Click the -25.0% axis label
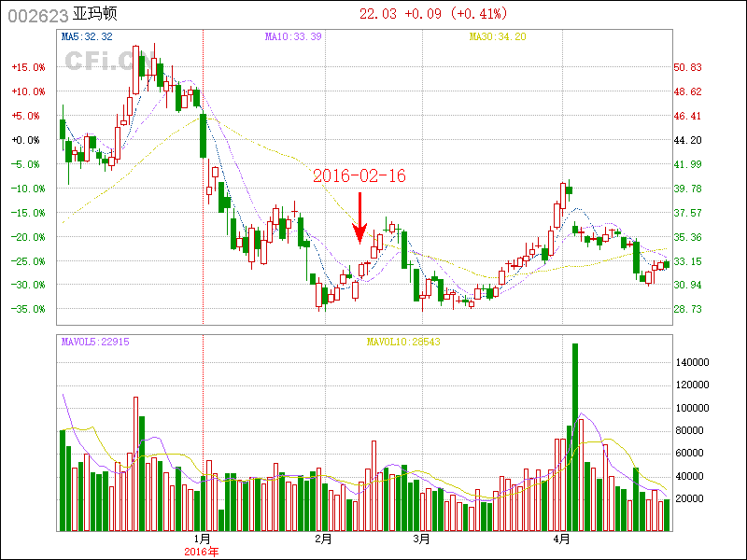This screenshot has height=560, width=747. click(28, 261)
